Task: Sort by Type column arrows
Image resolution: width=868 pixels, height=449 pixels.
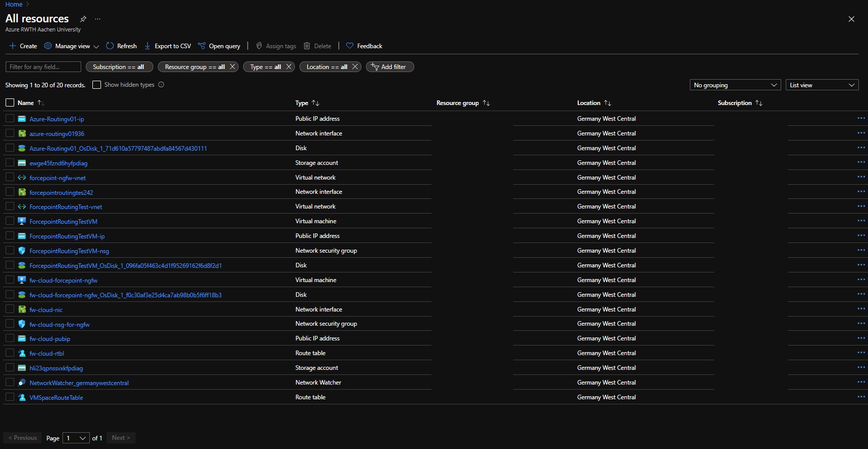Action: coord(315,103)
